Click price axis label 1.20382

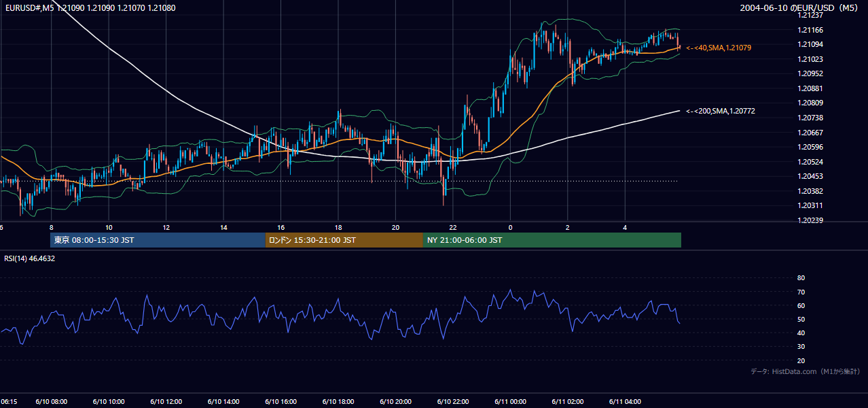click(810, 191)
